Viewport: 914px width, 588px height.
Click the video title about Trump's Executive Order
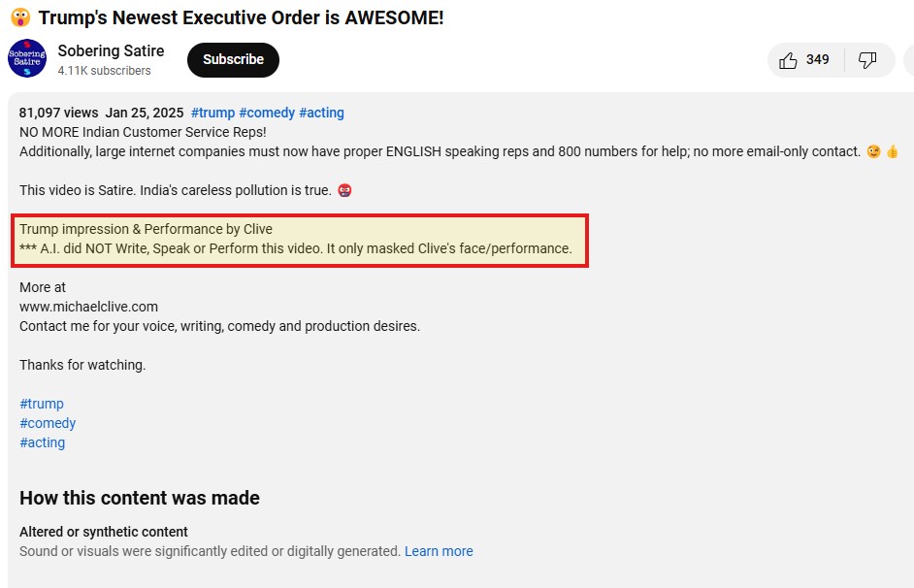point(241,17)
